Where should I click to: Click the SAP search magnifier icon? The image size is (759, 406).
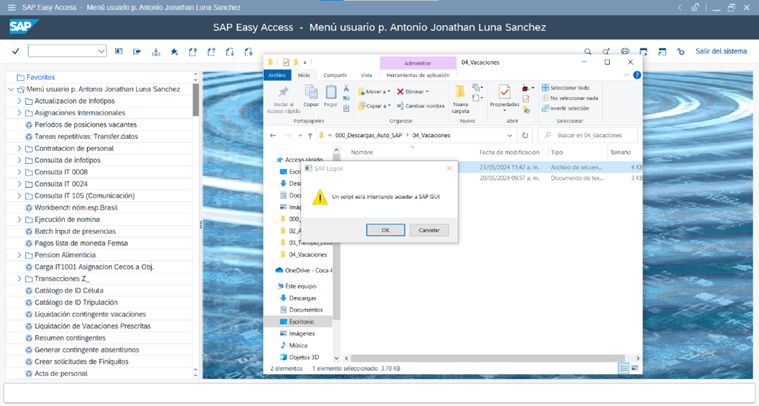point(587,51)
